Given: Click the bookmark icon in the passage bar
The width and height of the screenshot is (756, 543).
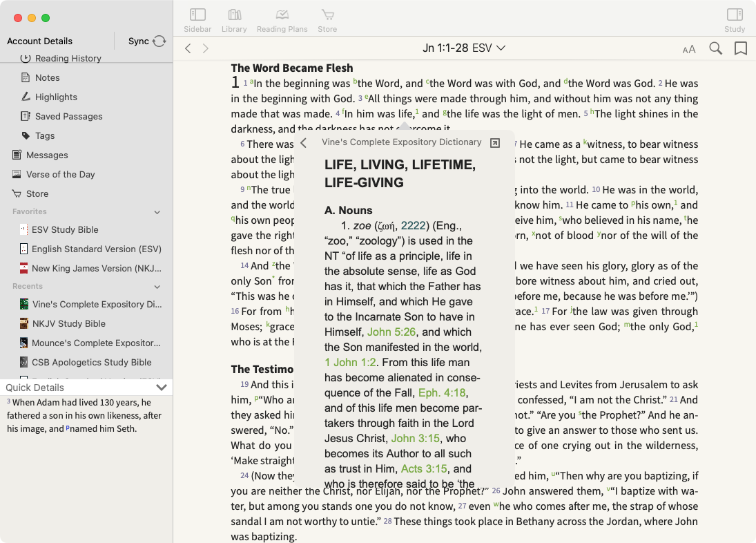Looking at the screenshot, I should [x=741, y=48].
